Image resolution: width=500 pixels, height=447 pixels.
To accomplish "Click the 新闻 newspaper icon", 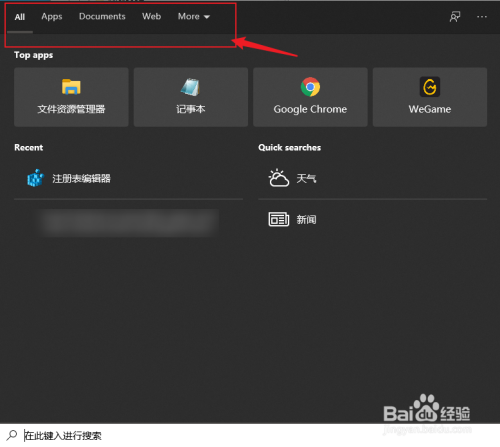I will click(279, 219).
